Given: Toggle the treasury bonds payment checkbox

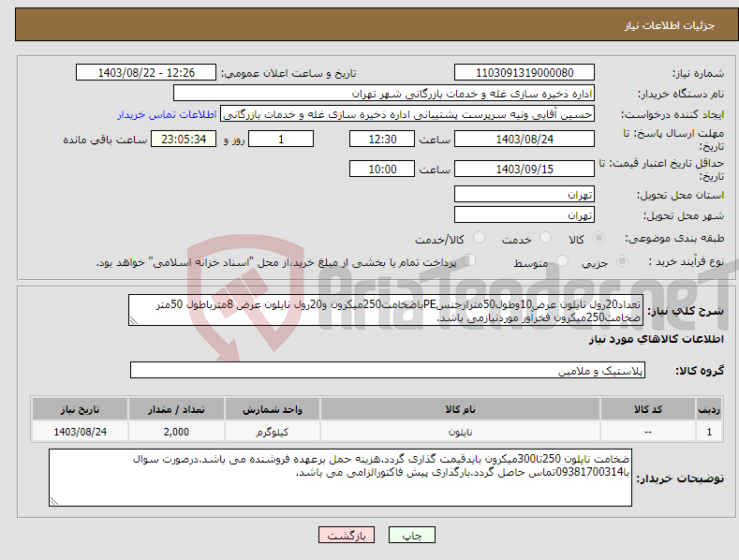Looking at the screenshot, I should pos(470,260).
